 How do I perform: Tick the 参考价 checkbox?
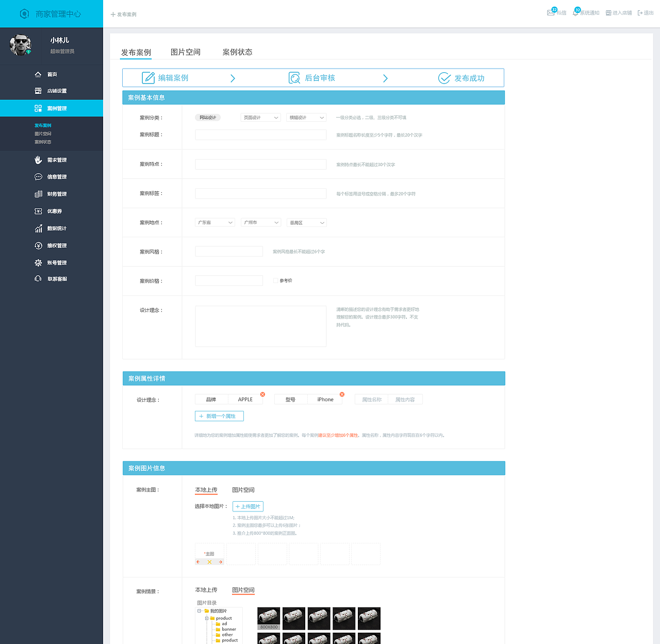(275, 280)
